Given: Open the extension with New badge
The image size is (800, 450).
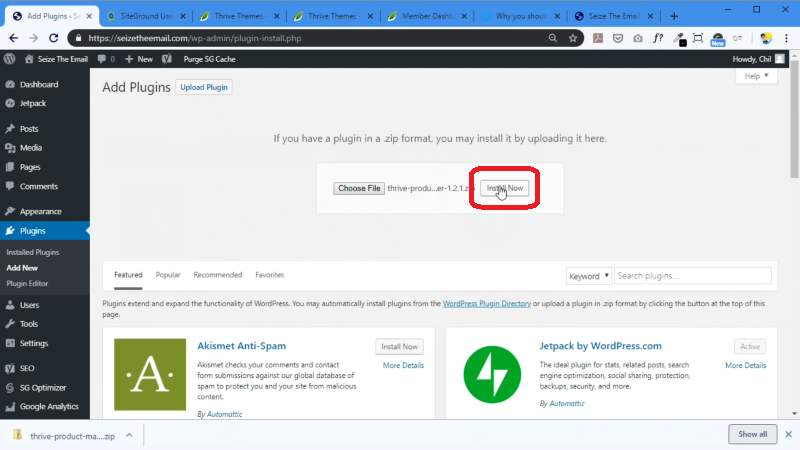Looking at the screenshot, I should (x=718, y=39).
